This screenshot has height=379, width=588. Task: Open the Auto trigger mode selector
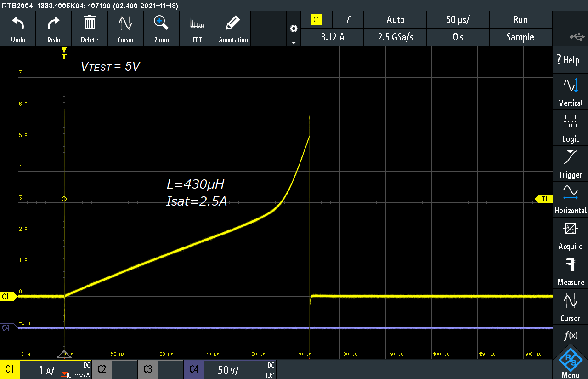pos(395,20)
